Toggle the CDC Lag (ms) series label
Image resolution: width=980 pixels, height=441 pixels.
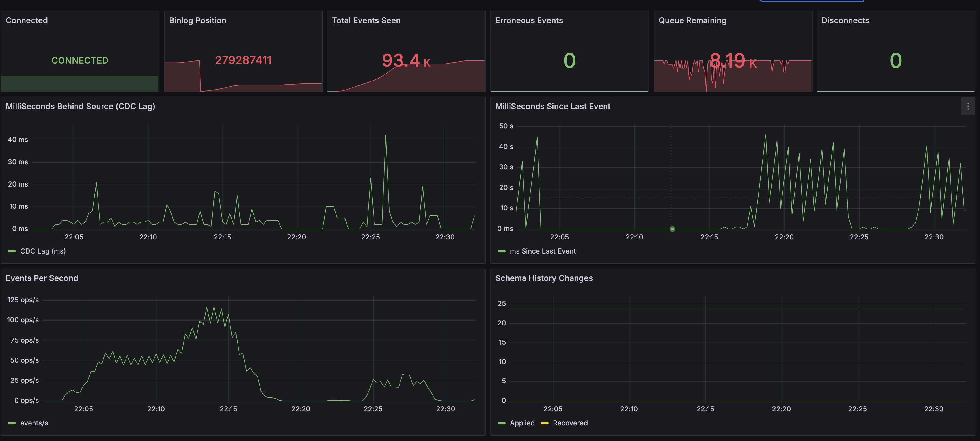43,251
